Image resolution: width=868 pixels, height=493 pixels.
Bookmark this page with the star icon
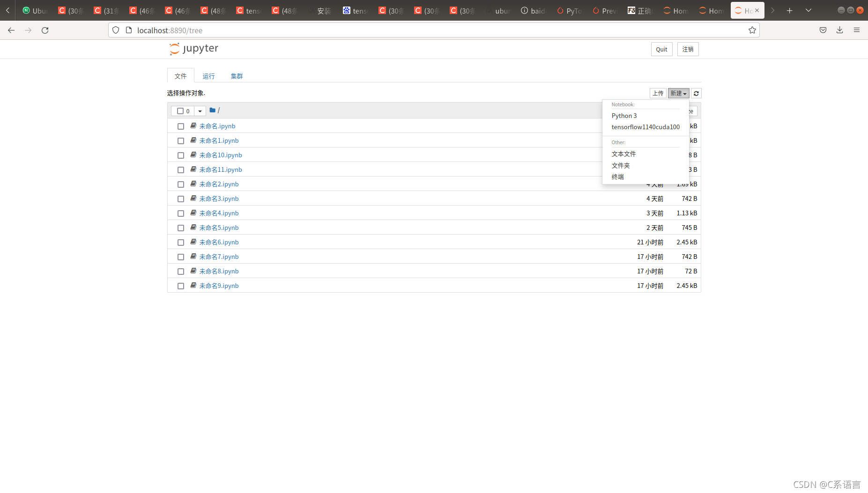pos(752,30)
